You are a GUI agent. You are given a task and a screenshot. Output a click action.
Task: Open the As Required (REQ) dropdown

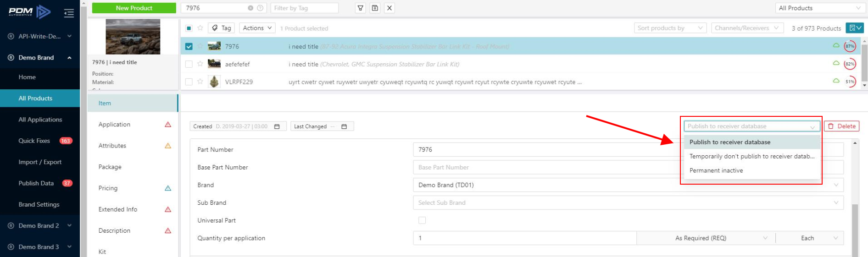[x=706, y=238]
